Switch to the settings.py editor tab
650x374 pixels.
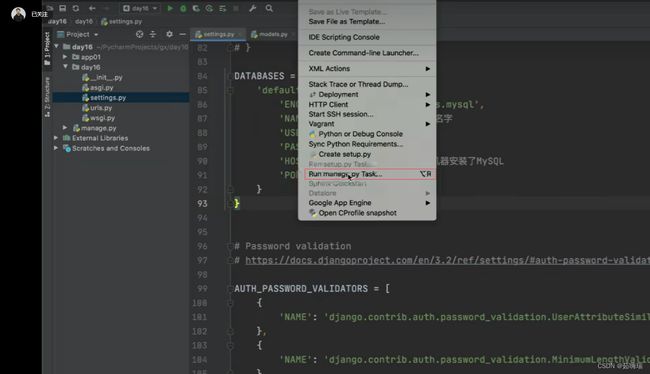217,34
